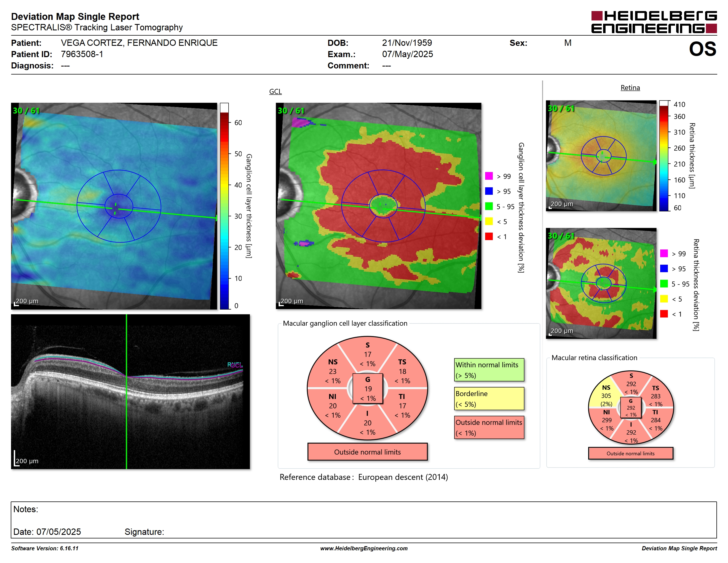The image size is (728, 563).
Task: Select the retina chart TI sector value 284
Action: pos(655,420)
